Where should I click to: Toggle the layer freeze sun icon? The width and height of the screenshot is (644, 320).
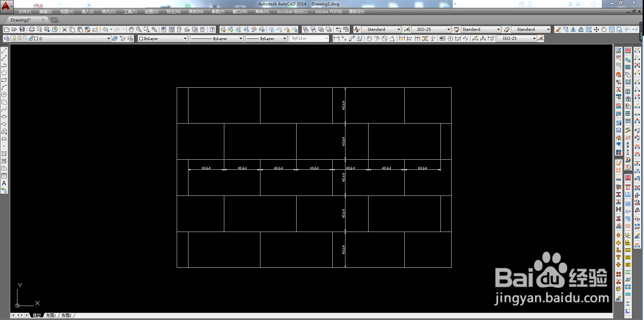[20, 38]
